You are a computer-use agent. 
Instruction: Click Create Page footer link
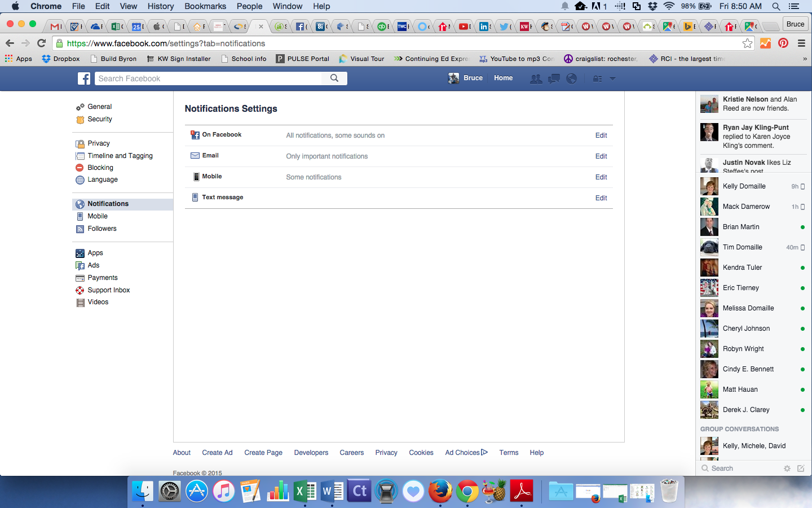pyautogui.click(x=263, y=453)
